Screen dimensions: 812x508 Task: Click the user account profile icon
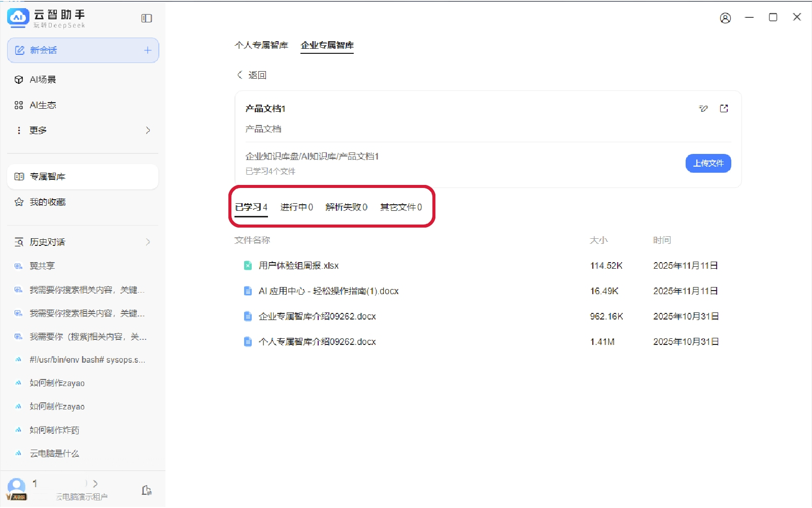pos(725,18)
